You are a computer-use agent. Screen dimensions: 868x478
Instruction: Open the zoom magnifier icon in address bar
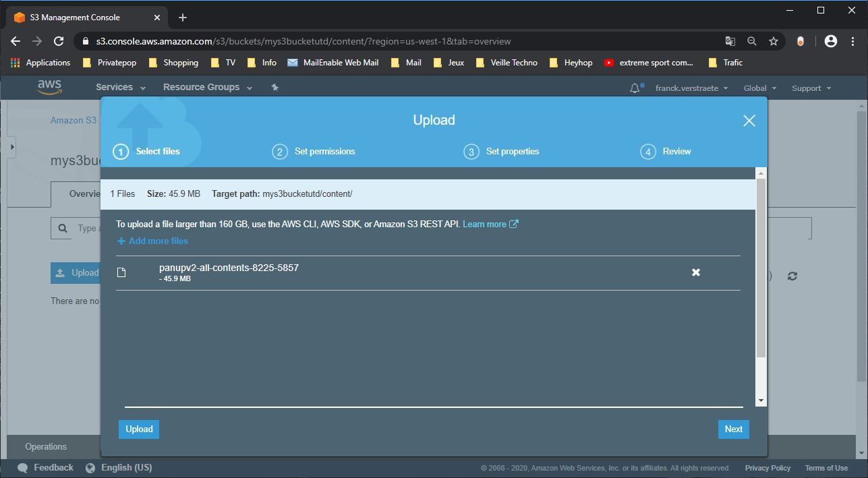click(752, 41)
